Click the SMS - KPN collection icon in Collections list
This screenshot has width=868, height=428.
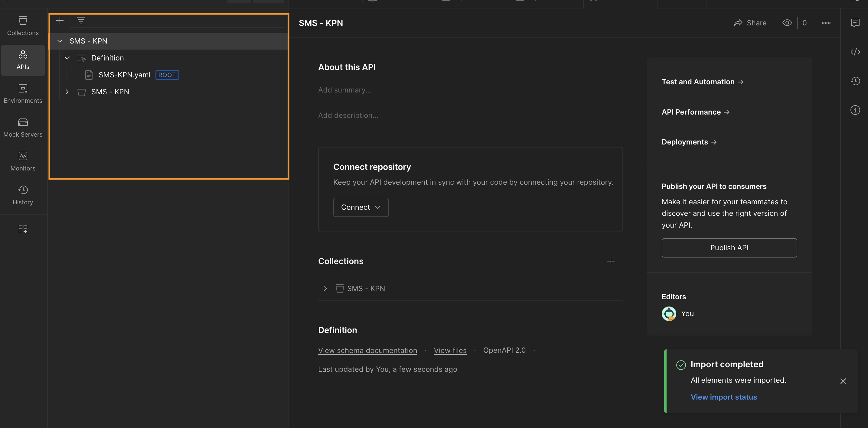(340, 289)
